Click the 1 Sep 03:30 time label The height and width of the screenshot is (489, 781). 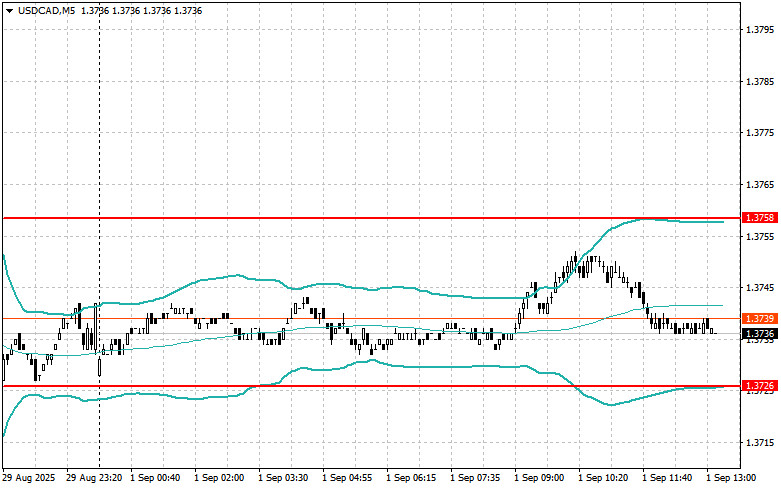point(283,478)
